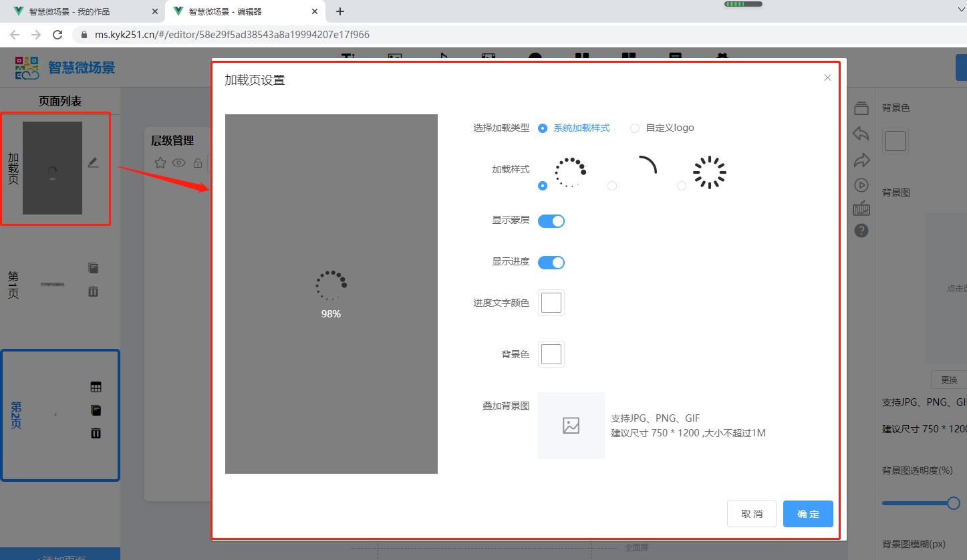Toggle the 显示进度 switch
Screen dimensions: 967x560
click(x=551, y=262)
